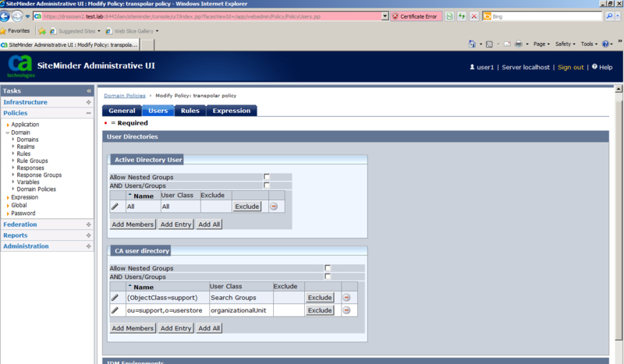The image size is (624, 364).
Task: Click Add All under CA user directory
Action: coord(209,328)
